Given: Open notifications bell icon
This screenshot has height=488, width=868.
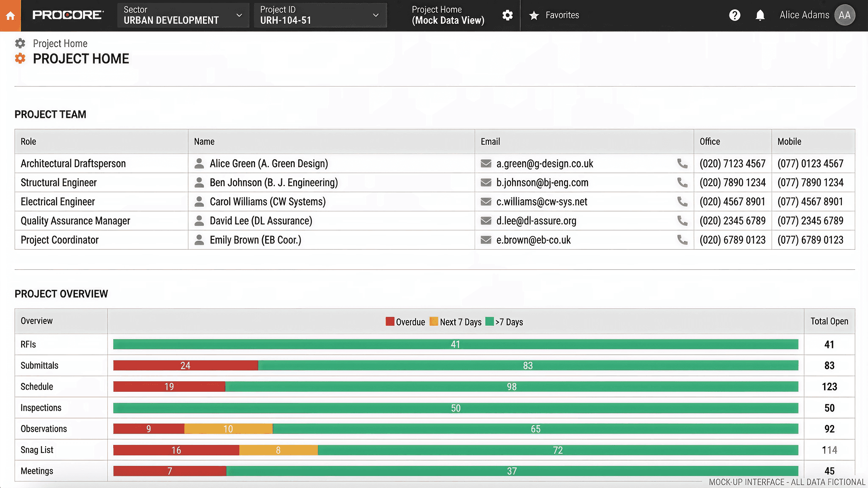Looking at the screenshot, I should (760, 15).
